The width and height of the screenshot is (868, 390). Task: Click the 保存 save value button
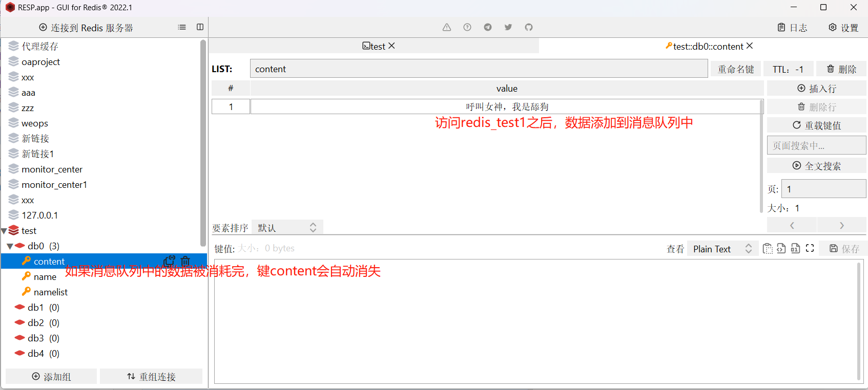[x=844, y=249]
